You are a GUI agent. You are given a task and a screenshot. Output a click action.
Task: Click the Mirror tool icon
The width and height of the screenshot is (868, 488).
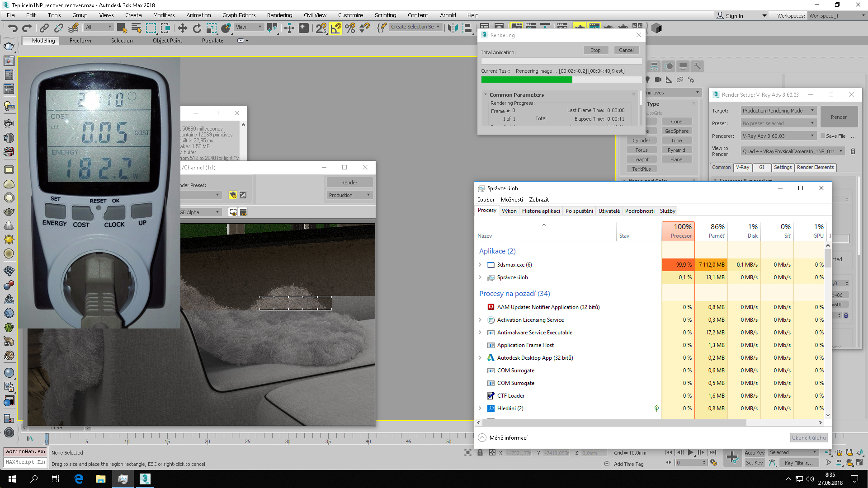[x=453, y=28]
